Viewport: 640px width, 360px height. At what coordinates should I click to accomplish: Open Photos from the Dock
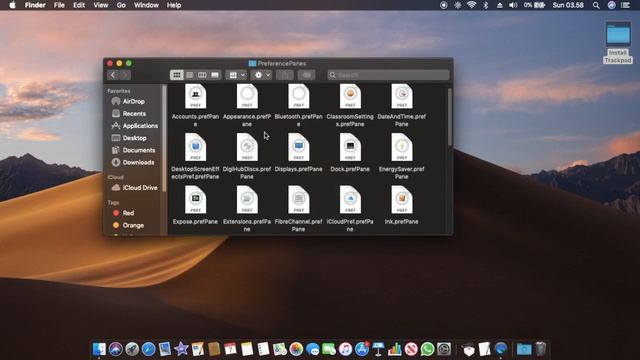(x=296, y=349)
